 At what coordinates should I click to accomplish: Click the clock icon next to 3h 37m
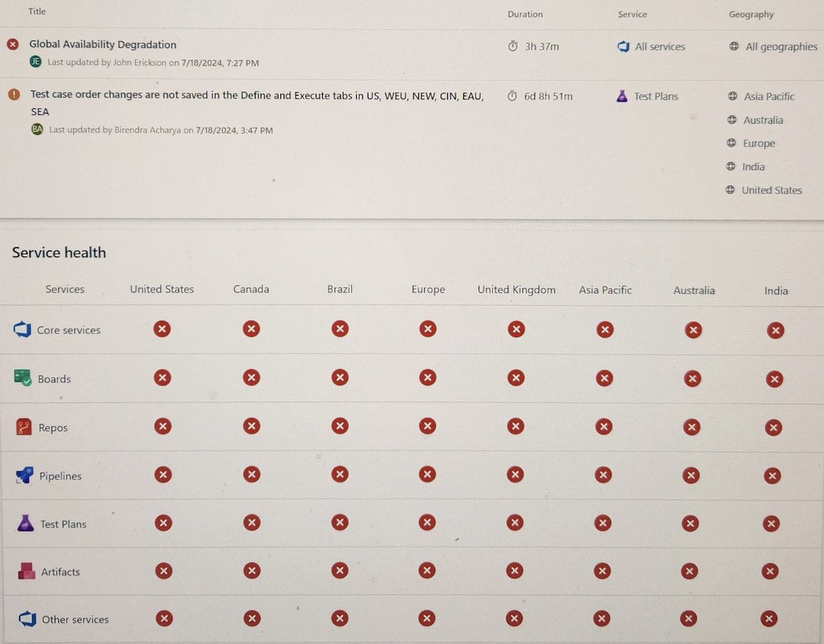tap(512, 47)
